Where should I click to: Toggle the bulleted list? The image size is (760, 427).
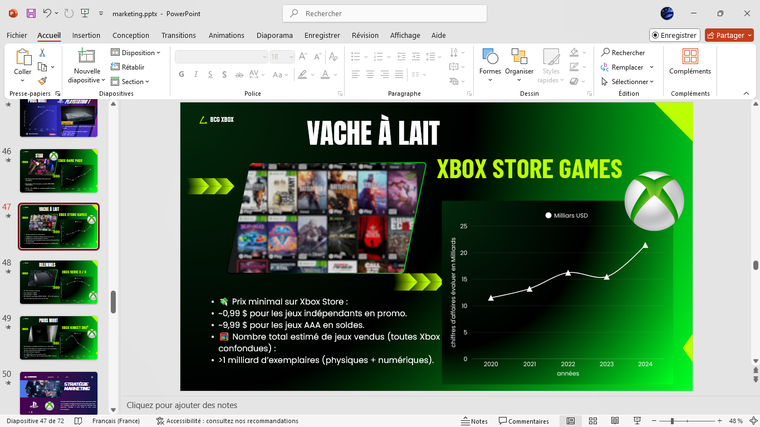tap(355, 57)
